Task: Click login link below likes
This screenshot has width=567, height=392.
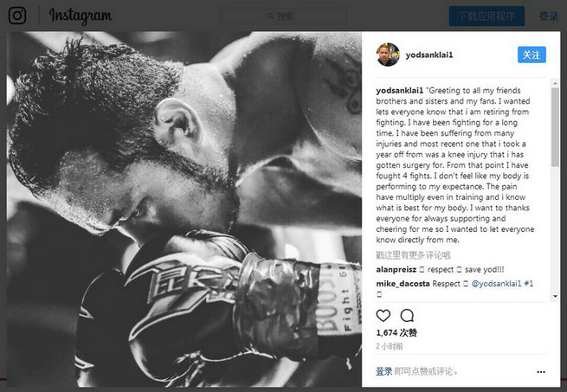Action: [384, 371]
